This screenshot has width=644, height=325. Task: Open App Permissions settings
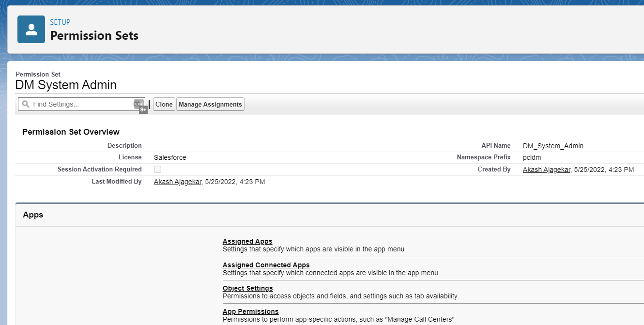click(x=250, y=311)
